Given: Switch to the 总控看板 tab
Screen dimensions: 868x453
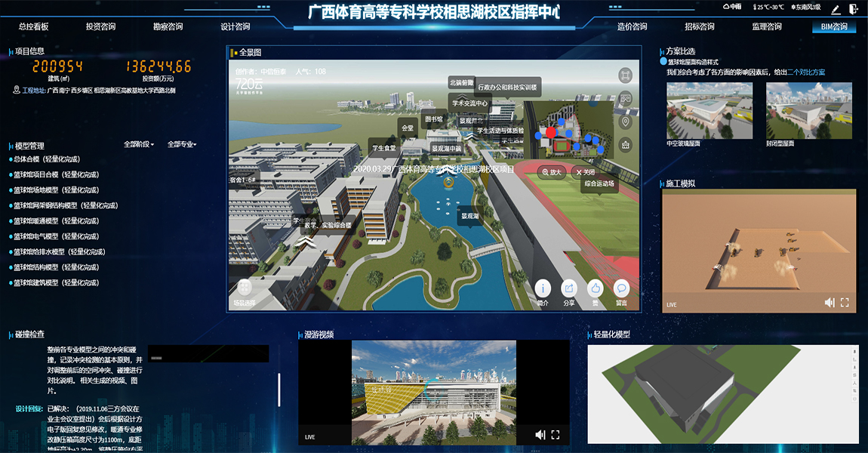Looking at the screenshot, I should click(x=33, y=26).
